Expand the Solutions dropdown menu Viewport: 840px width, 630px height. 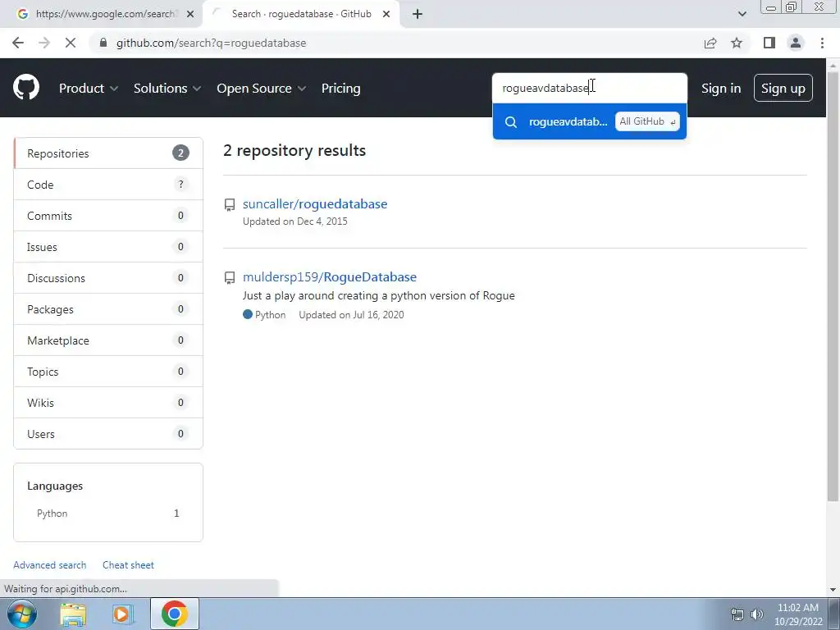(167, 89)
